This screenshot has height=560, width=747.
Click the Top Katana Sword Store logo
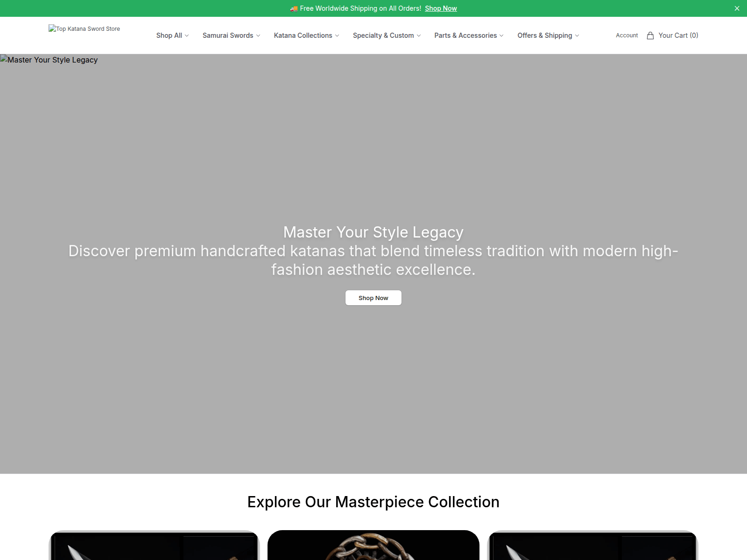[84, 28]
